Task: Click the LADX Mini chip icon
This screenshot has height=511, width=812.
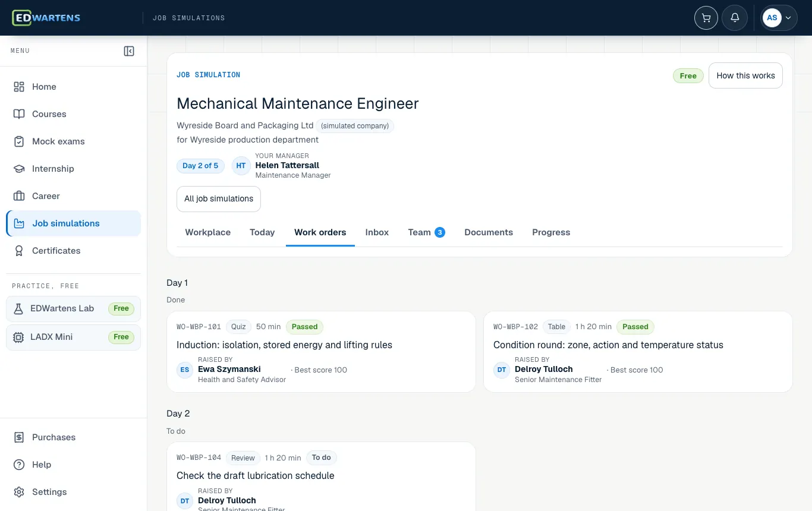Action: click(18, 337)
